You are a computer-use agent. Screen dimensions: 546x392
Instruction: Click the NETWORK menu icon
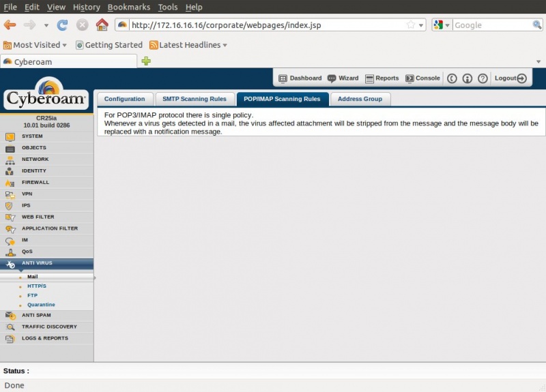10,160
